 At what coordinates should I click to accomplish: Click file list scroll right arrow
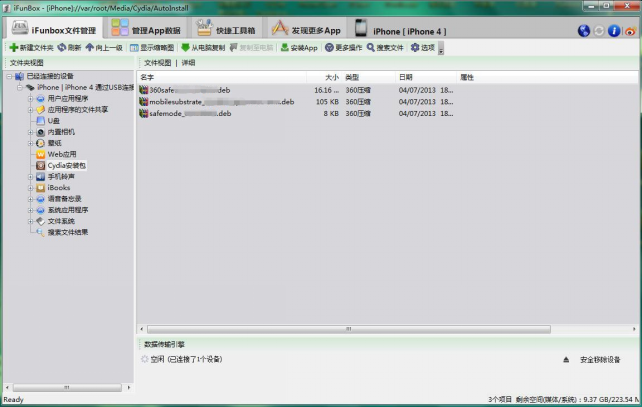click(x=634, y=329)
